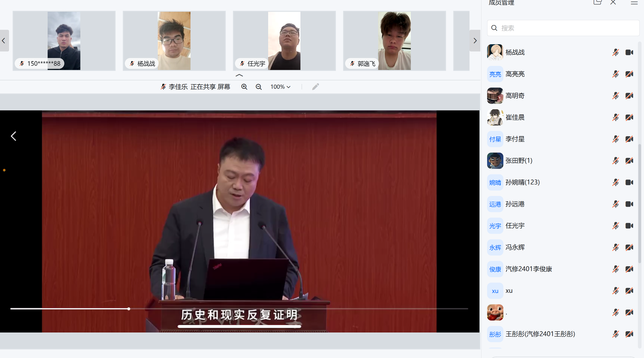This screenshot has width=644, height=358.
Task: Click the video progress bar handle
Action: tap(129, 309)
